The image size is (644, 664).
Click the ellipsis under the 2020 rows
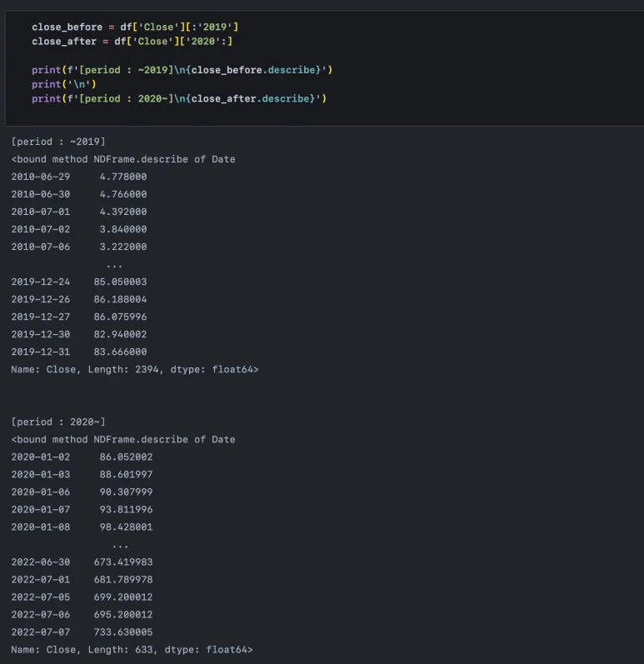(120, 545)
